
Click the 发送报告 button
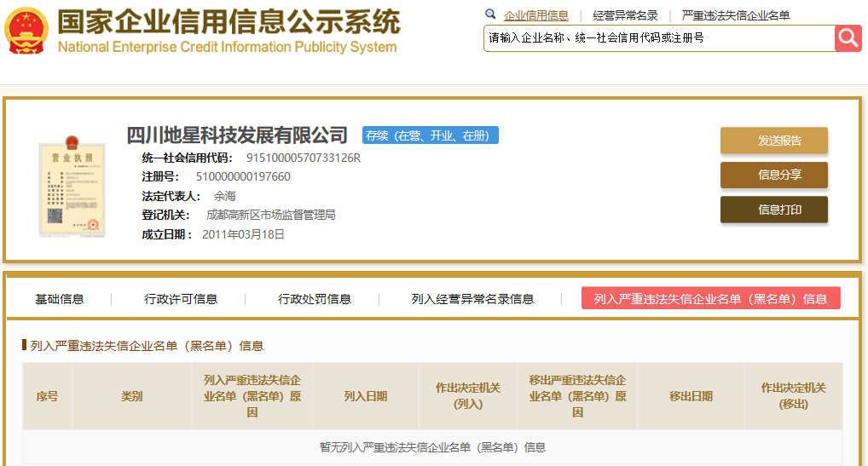[774, 141]
